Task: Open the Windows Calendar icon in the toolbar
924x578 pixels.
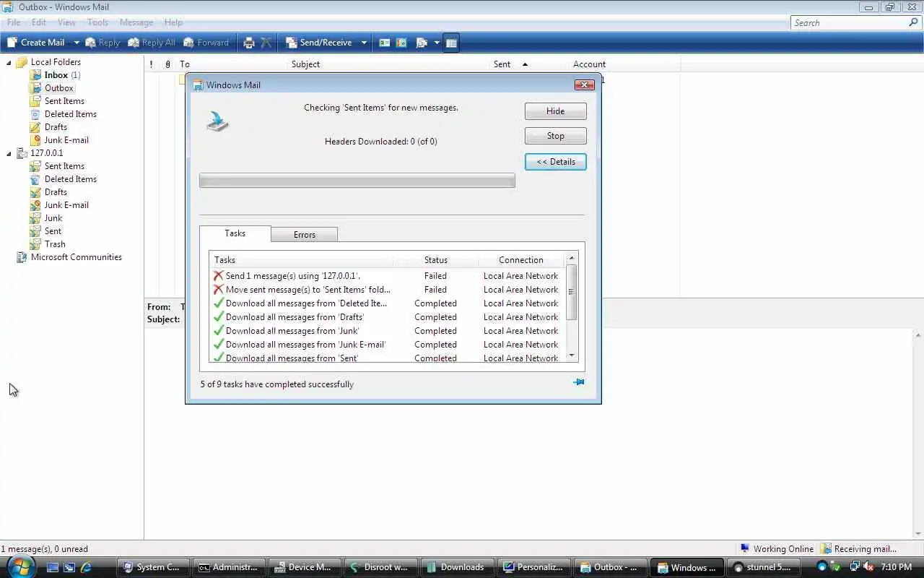Action: click(402, 43)
